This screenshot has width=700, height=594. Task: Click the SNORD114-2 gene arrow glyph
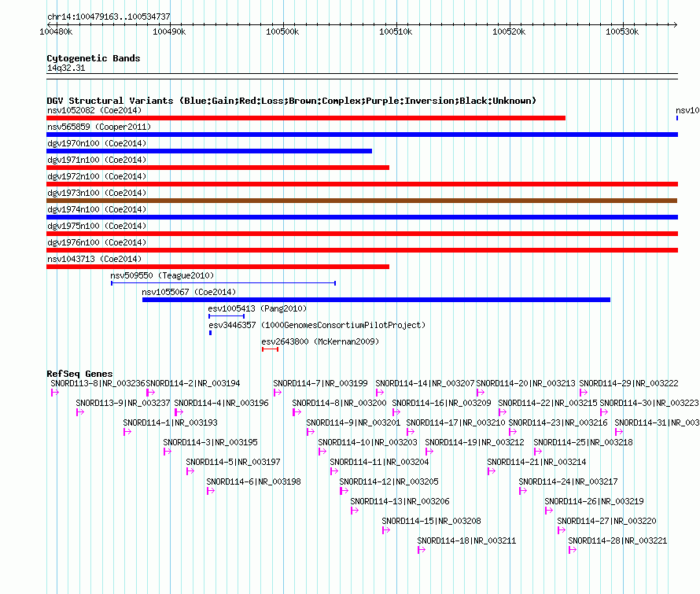[150, 393]
